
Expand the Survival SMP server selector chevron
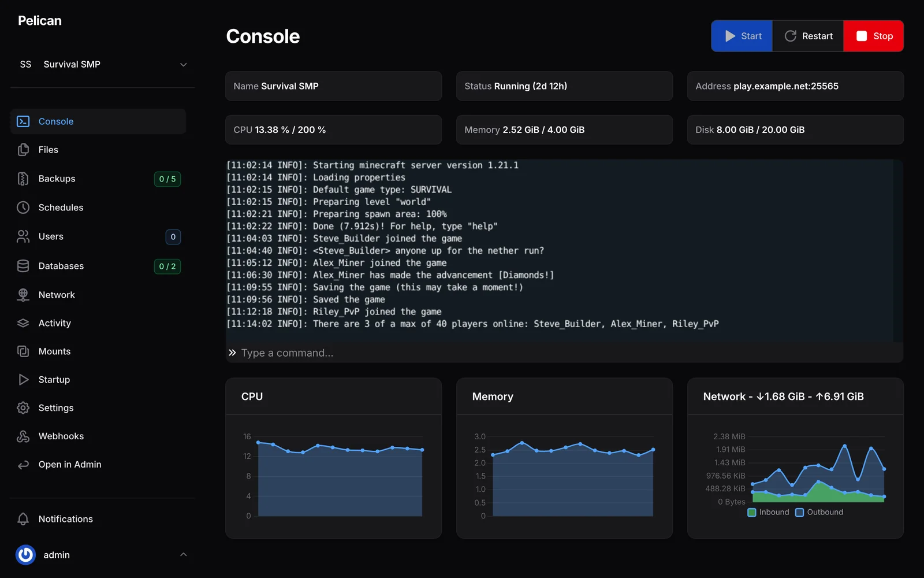coord(184,65)
